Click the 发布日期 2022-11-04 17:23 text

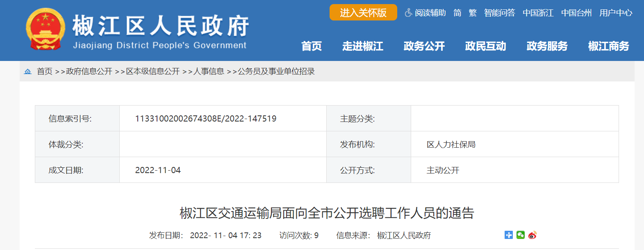pyautogui.click(x=205, y=235)
